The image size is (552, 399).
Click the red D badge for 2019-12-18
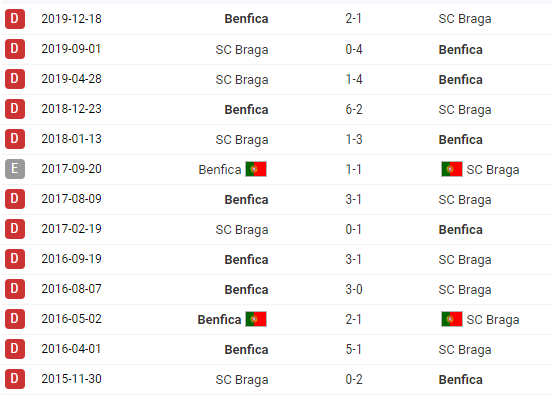15,19
